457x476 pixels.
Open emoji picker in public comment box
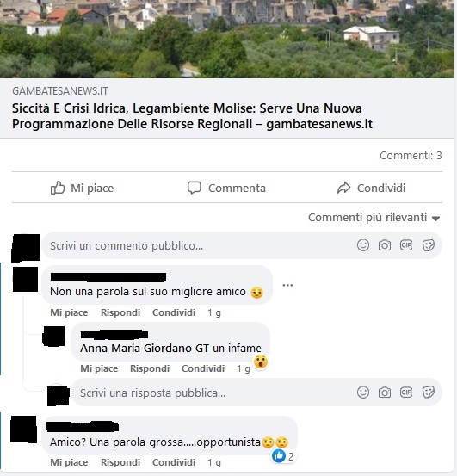(x=363, y=245)
